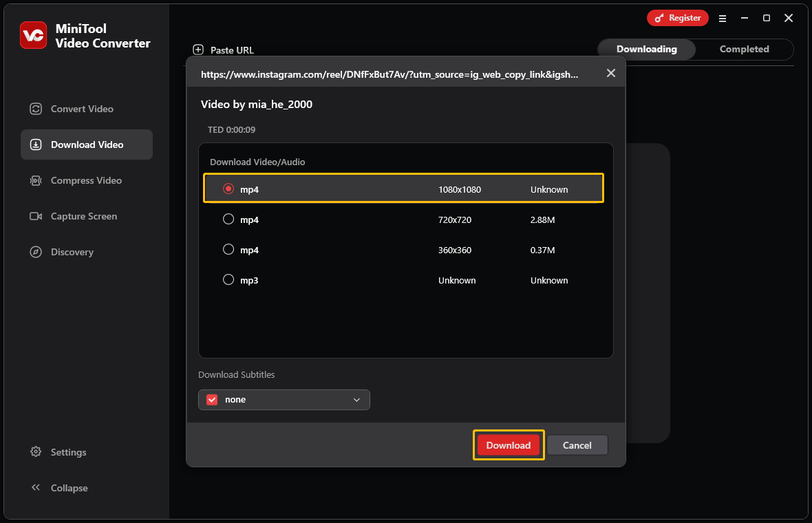Click the Instagram reel URL text

click(x=389, y=74)
